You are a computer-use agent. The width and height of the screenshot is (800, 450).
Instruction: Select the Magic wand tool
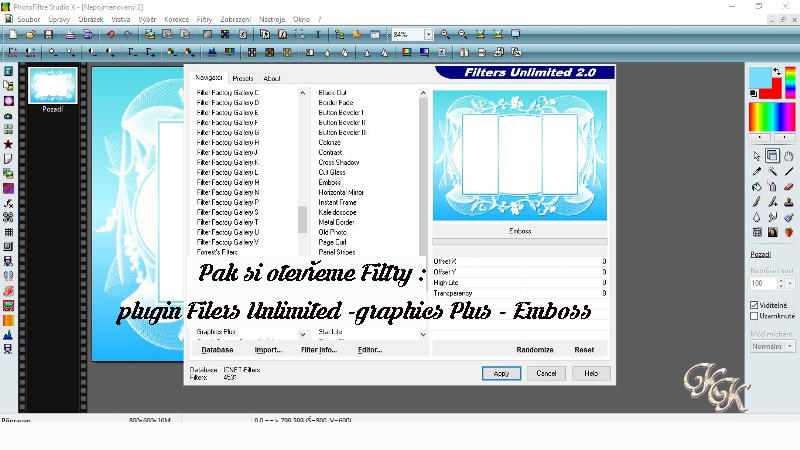(x=772, y=171)
